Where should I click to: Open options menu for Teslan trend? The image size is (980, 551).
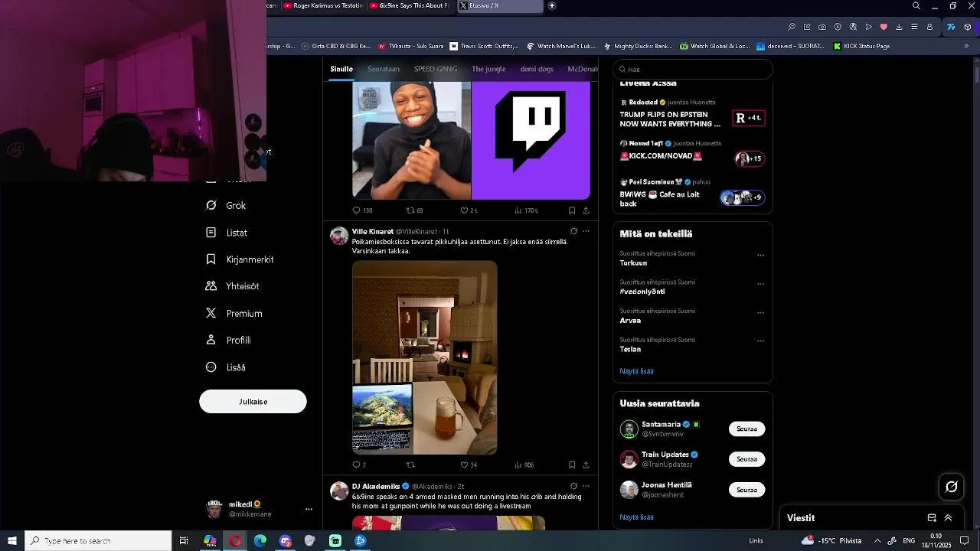point(760,341)
